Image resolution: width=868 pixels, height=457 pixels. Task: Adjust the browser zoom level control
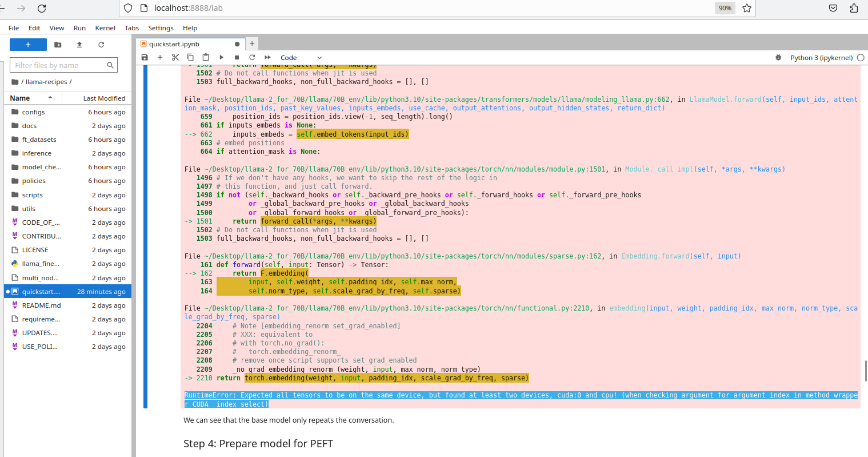[725, 8]
